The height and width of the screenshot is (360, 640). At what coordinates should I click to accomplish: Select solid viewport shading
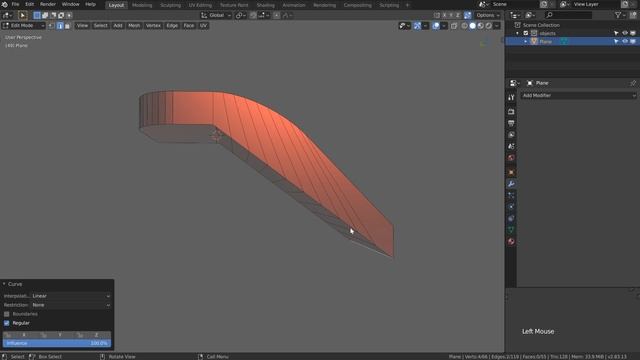click(x=473, y=26)
